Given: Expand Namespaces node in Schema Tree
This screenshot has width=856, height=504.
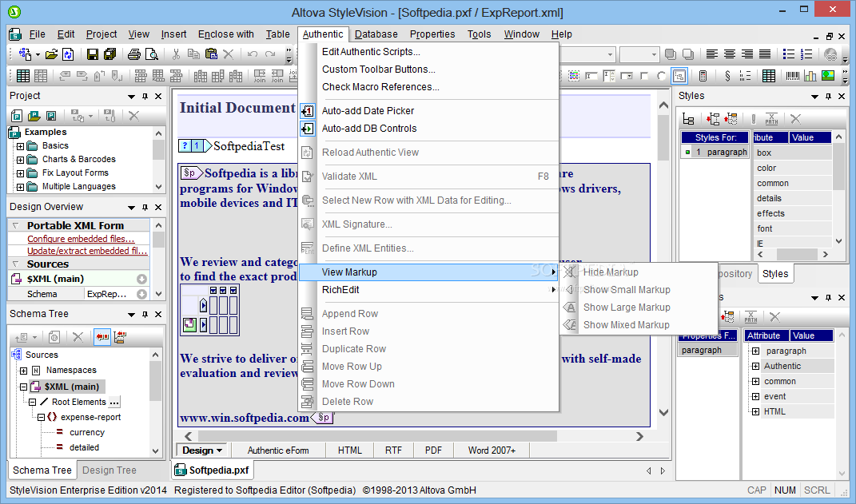Looking at the screenshot, I should pos(23,371).
